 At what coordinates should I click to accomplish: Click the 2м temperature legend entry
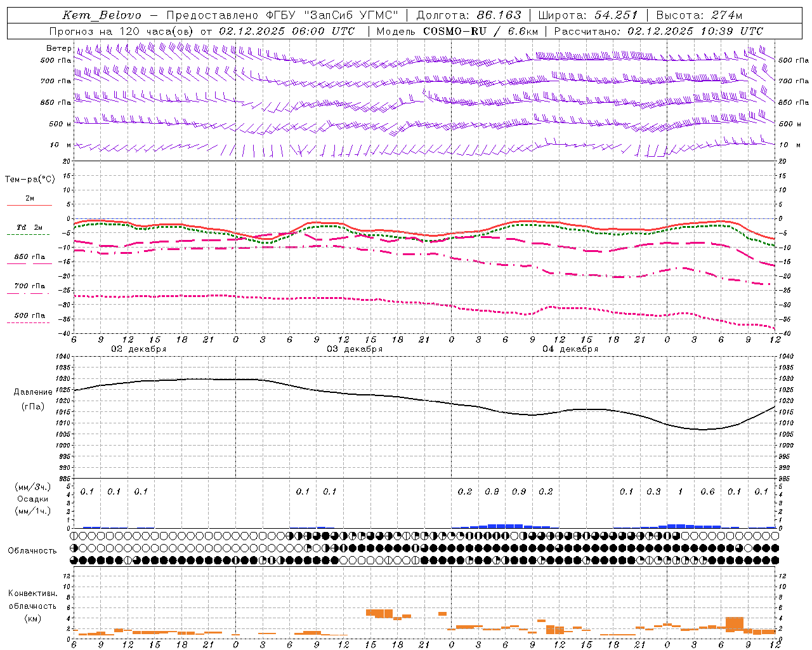(x=30, y=198)
